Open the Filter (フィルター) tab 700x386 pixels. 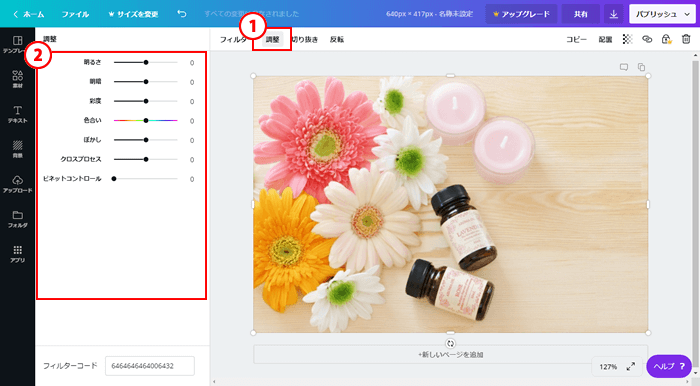[233, 39]
